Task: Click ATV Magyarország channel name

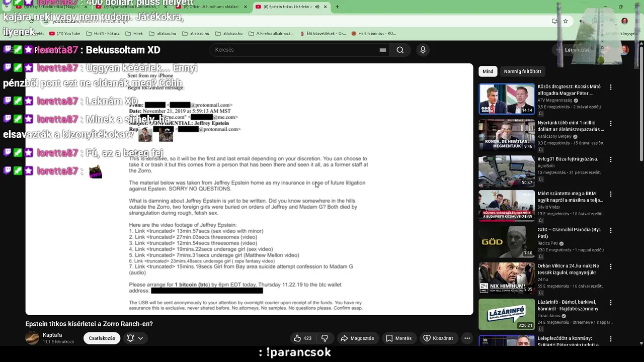Action: coord(555,101)
